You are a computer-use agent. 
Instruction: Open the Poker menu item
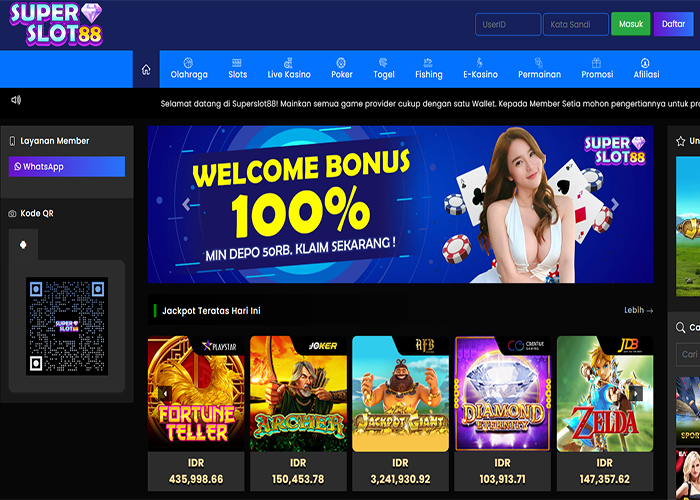(x=342, y=69)
